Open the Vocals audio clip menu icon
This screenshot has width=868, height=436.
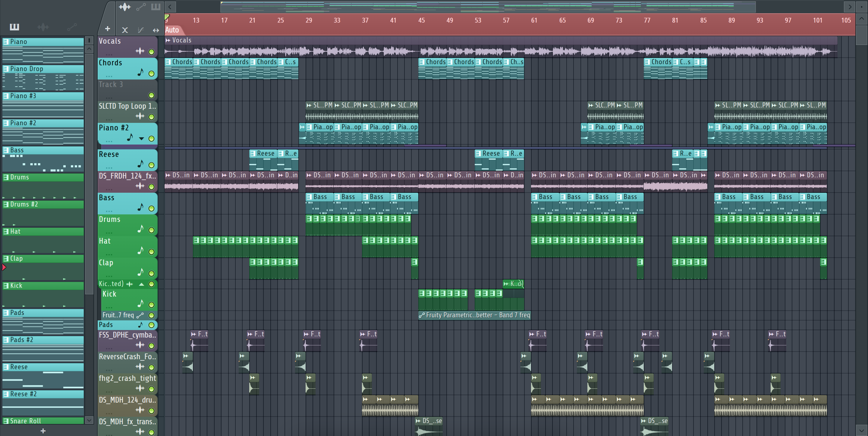pyautogui.click(x=168, y=40)
